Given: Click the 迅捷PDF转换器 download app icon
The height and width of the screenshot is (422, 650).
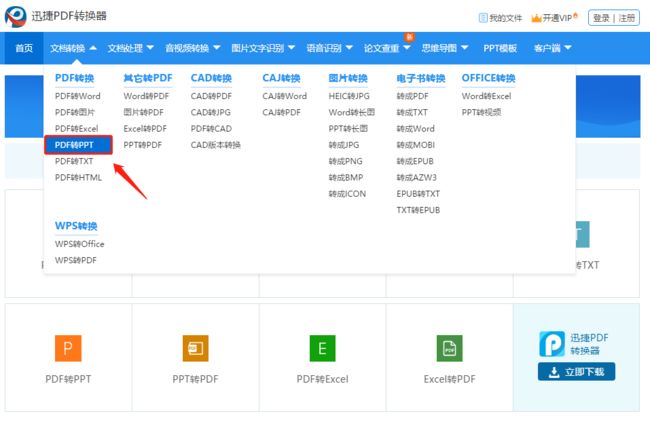Looking at the screenshot, I should point(552,344).
